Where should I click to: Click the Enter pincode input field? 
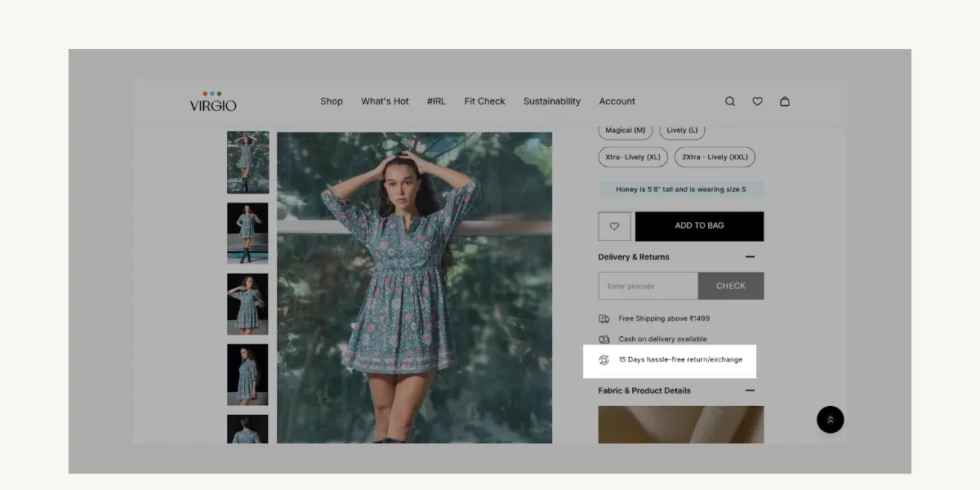click(x=648, y=285)
